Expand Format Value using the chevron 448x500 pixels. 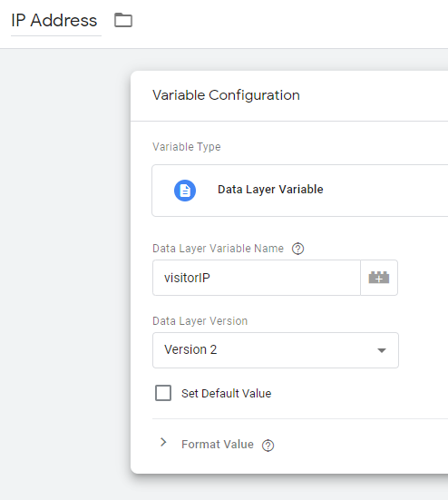tap(163, 442)
